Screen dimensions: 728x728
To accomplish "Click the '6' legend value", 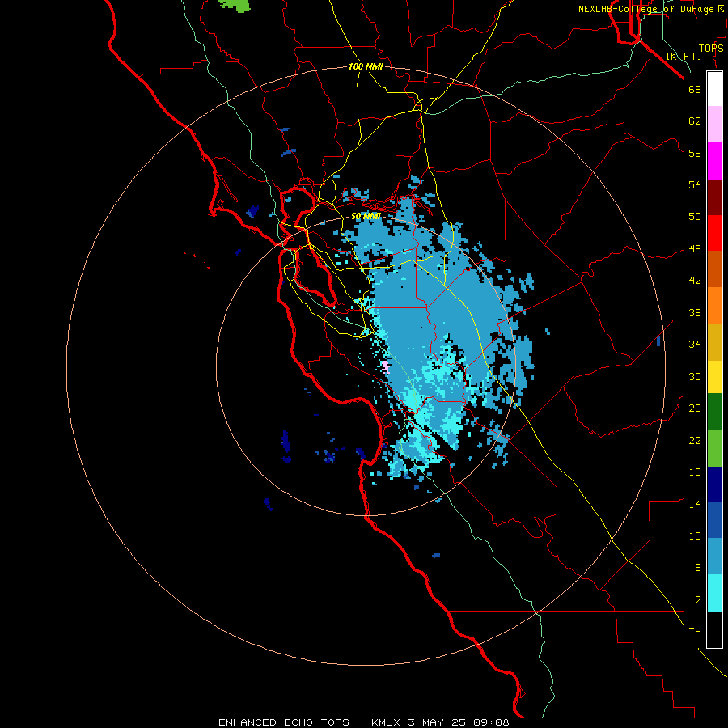I will pos(697,568).
